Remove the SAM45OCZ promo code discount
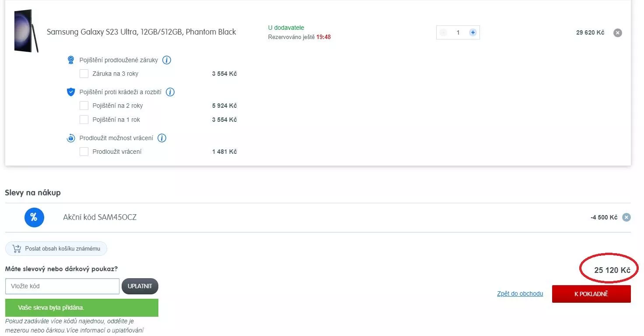The image size is (644, 336). 626,217
